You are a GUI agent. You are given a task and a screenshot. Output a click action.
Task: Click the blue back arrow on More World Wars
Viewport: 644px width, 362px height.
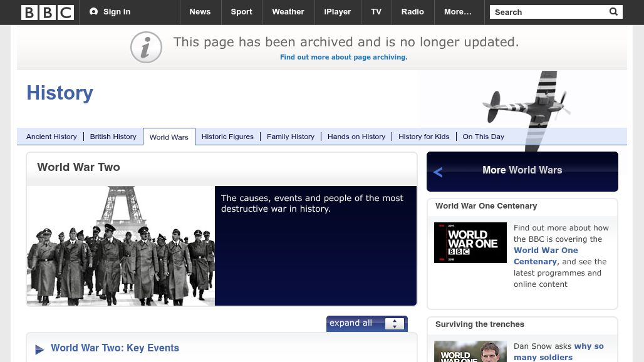pyautogui.click(x=438, y=172)
